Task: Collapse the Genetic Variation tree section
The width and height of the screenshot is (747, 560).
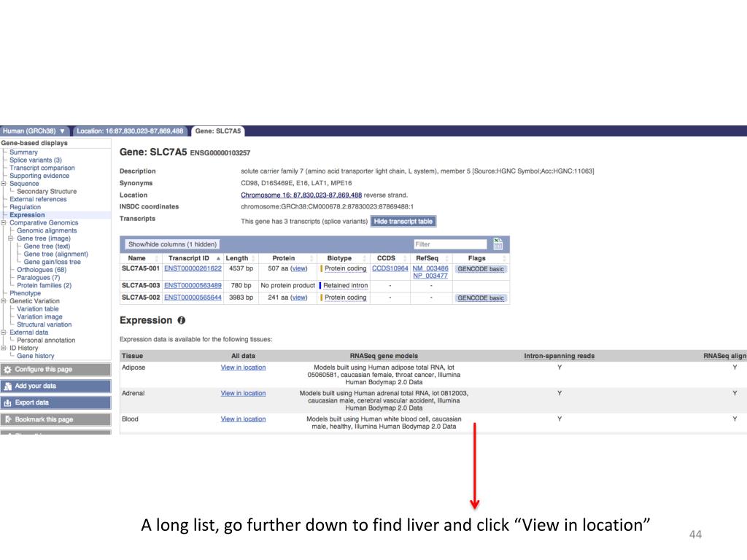Action: point(4,301)
